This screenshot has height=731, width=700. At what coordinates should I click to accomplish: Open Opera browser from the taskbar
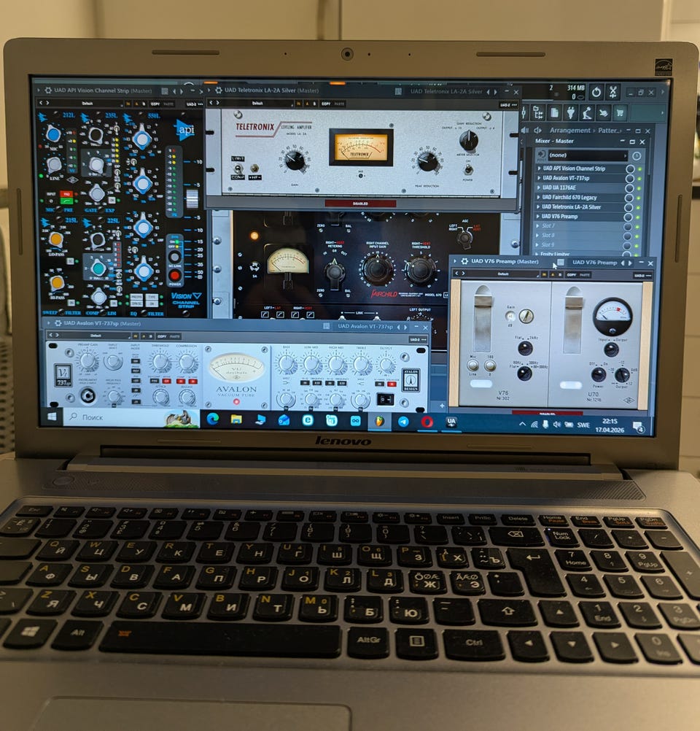click(x=427, y=422)
